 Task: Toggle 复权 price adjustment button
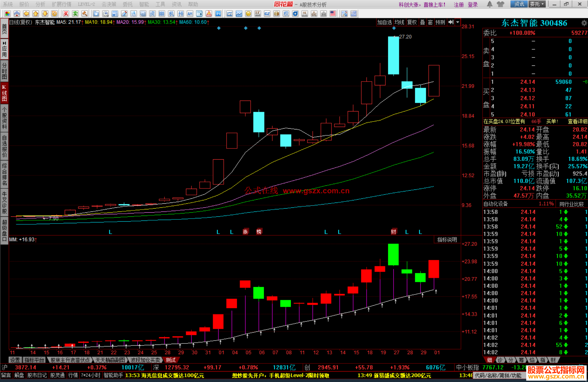(412, 22)
